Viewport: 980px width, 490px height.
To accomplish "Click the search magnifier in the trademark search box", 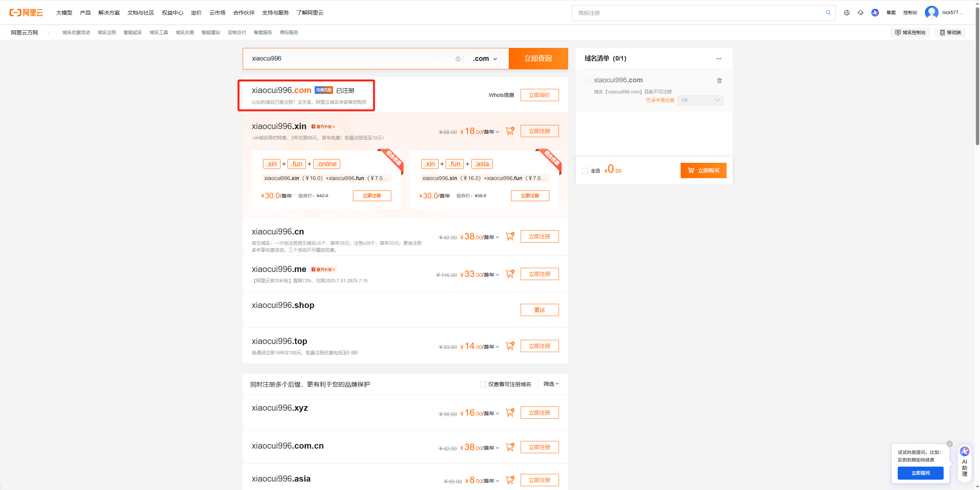I will coord(828,13).
